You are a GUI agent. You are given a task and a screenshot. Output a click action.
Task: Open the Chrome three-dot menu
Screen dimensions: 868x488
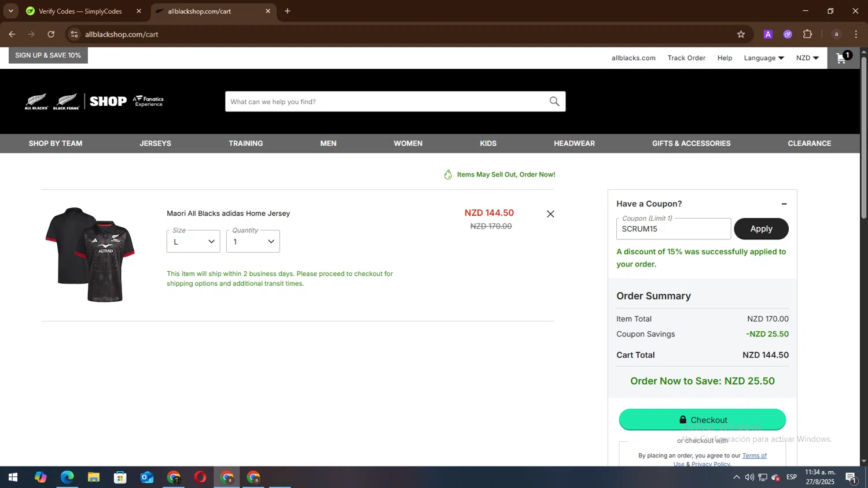(x=856, y=34)
